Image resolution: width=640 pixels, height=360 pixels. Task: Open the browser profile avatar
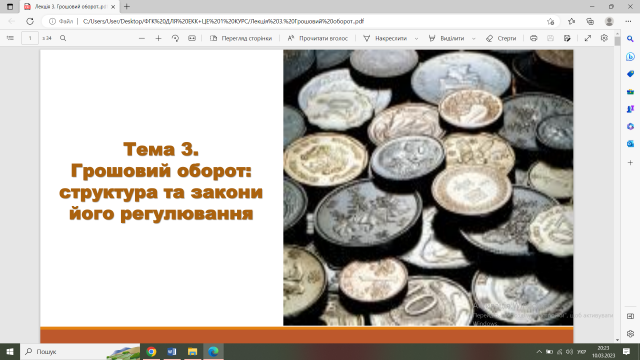[609, 21]
